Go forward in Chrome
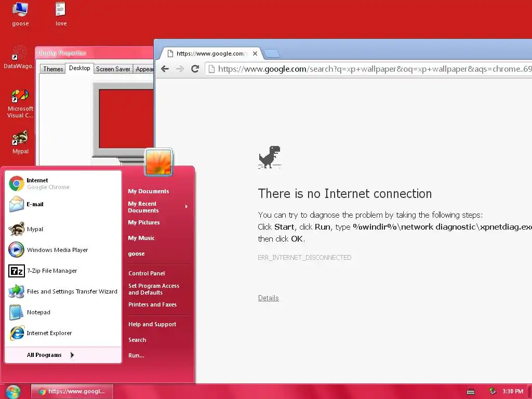532x399 pixels. [x=180, y=69]
